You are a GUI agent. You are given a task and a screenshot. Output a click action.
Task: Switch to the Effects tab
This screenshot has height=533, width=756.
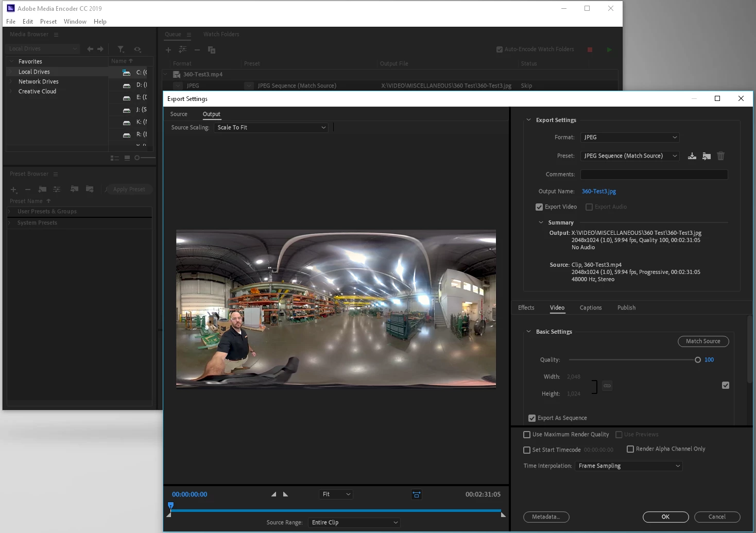coord(526,308)
